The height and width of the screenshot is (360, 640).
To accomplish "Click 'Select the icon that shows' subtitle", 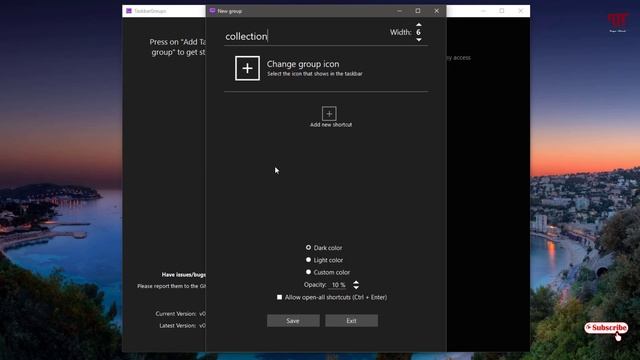I will 315,74.
